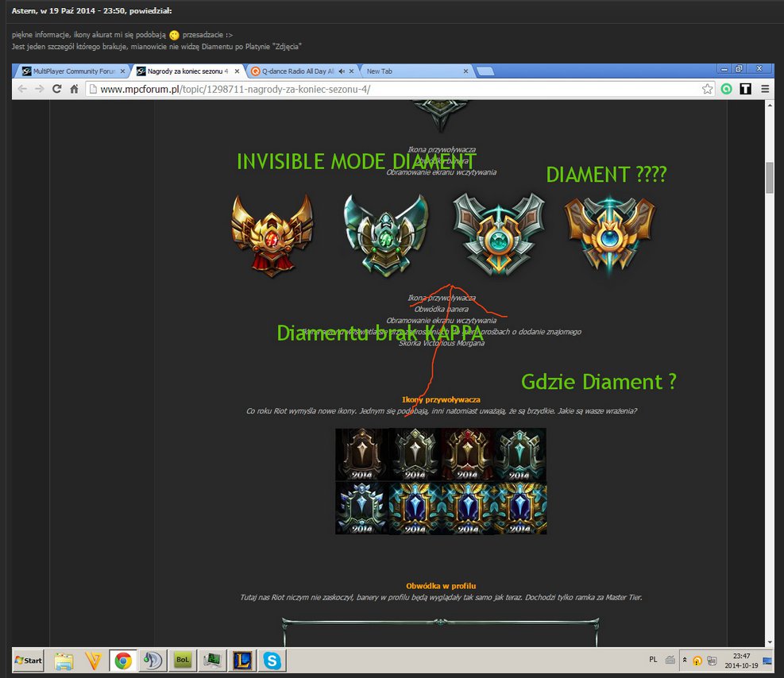Screen dimensions: 784x678
Task: Open the green monitor app in taskbar
Action: (x=213, y=661)
